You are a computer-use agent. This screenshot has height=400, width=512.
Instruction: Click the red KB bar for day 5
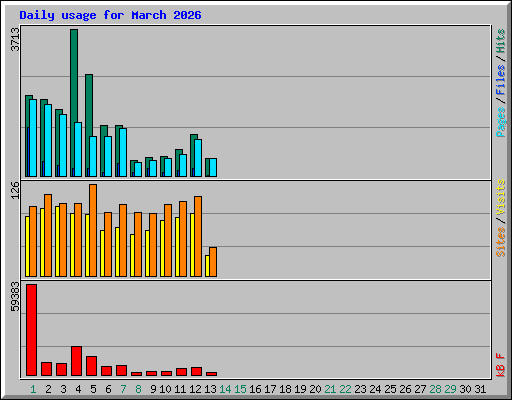tap(91, 366)
